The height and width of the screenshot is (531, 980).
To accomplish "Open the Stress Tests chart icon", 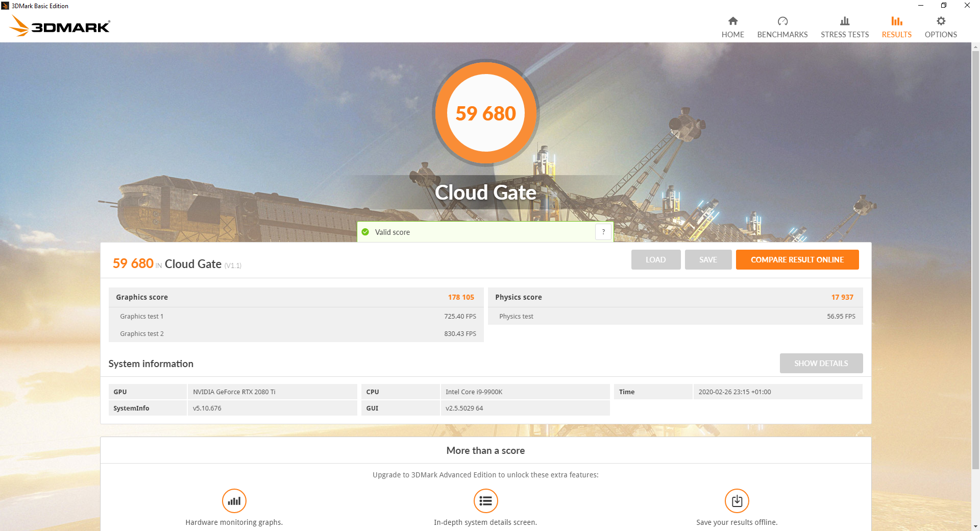I will [x=845, y=21].
